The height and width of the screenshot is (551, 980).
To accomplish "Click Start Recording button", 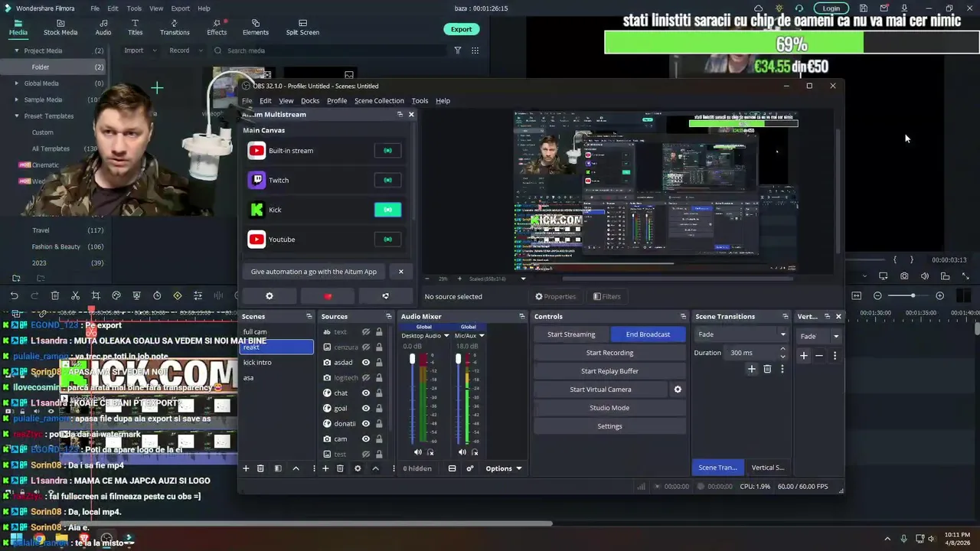I will click(609, 353).
